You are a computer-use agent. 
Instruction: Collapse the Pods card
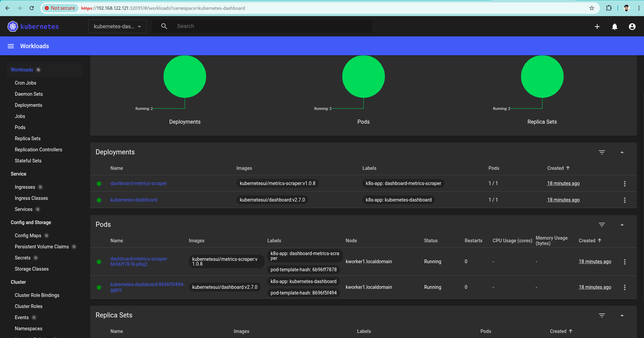click(x=622, y=225)
